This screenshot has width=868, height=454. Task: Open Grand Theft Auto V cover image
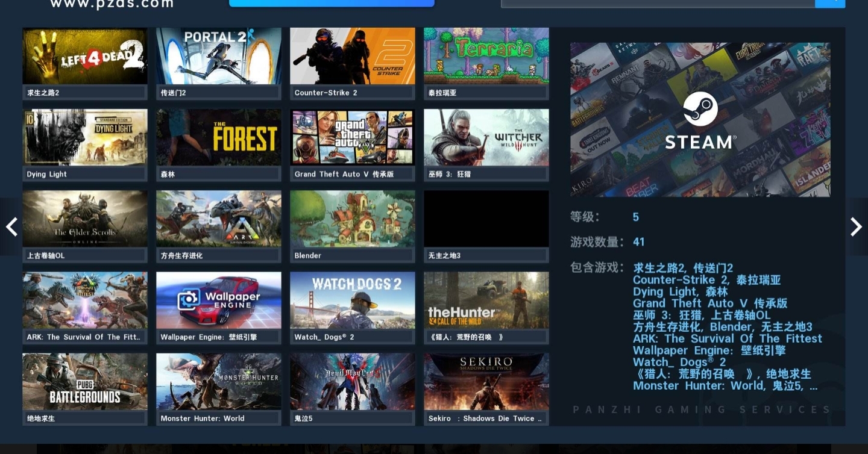click(x=353, y=137)
